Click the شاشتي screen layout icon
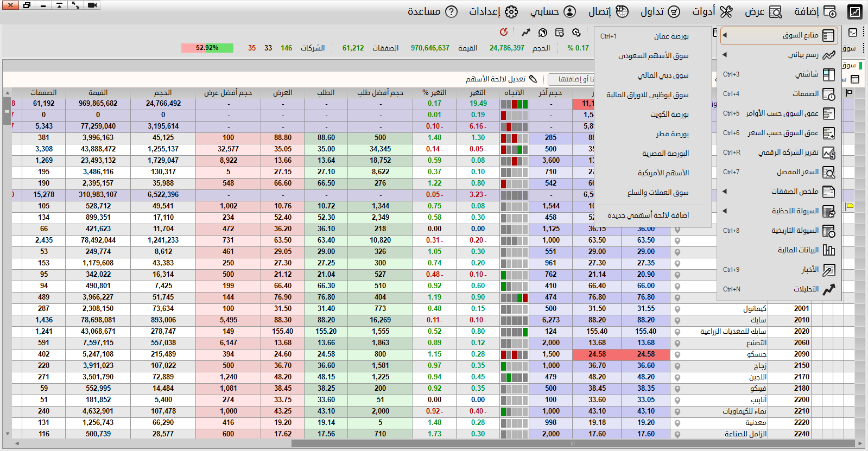 [x=829, y=74]
